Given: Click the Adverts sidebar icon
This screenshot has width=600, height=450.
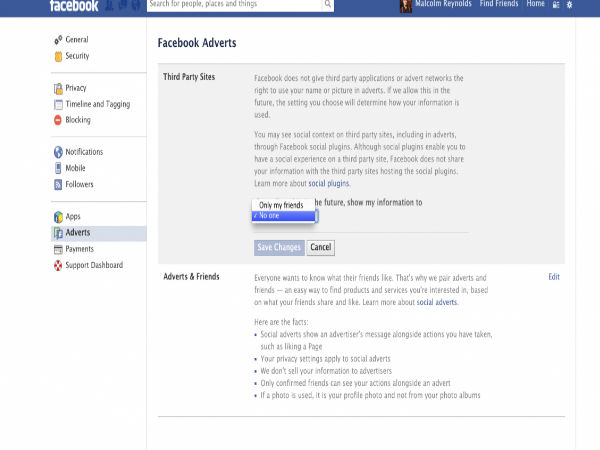Looking at the screenshot, I should pos(58,233).
